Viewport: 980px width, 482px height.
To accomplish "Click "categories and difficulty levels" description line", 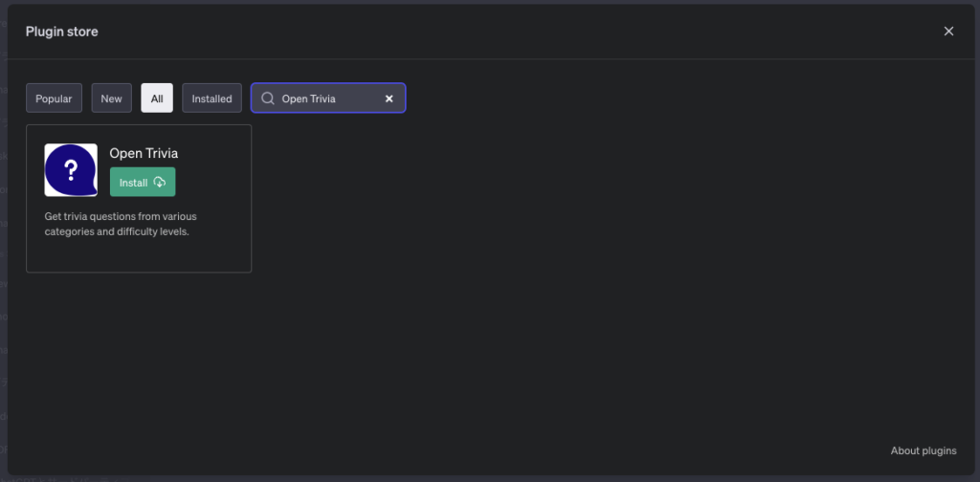I will (x=117, y=231).
